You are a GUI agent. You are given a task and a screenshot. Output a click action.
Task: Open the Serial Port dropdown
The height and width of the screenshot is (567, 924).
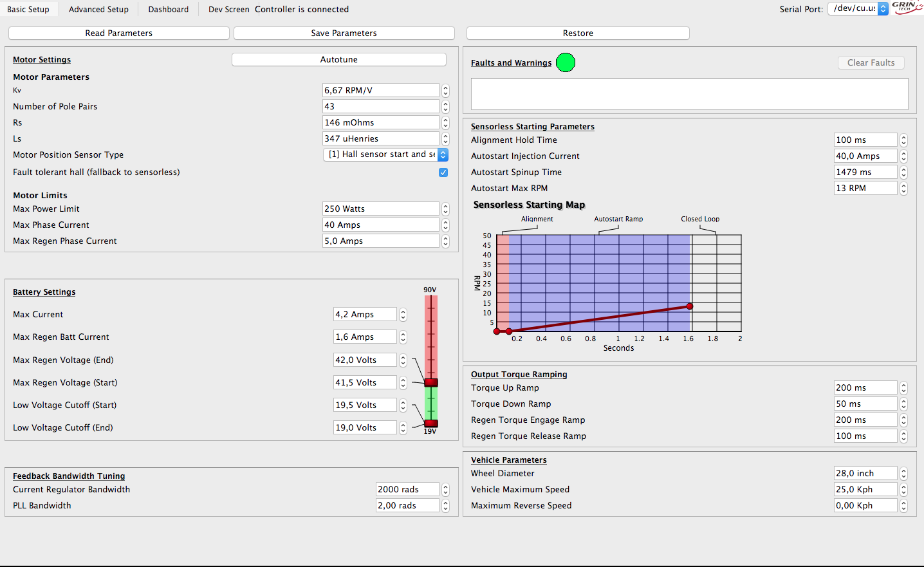pyautogui.click(x=858, y=8)
